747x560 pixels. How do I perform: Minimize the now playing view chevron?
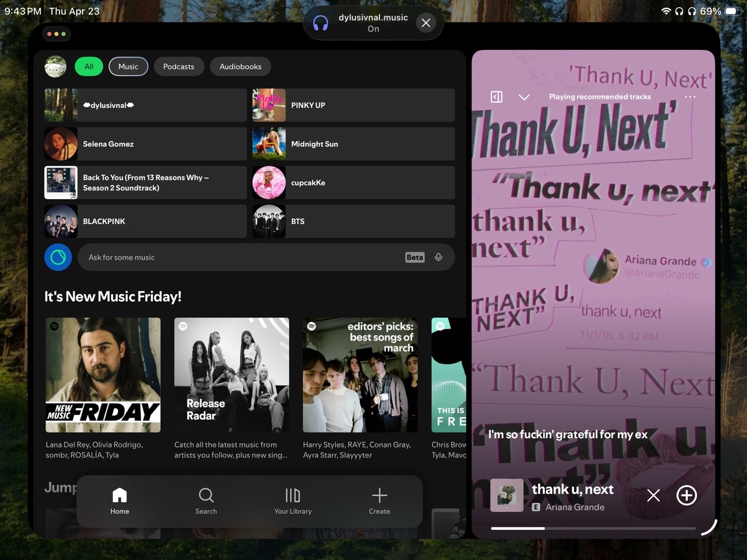(524, 97)
